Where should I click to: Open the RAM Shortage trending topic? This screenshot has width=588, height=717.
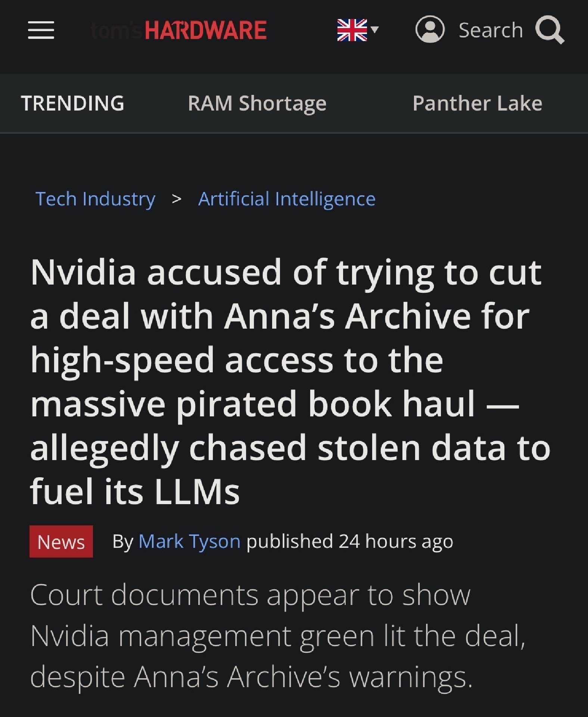(x=257, y=103)
